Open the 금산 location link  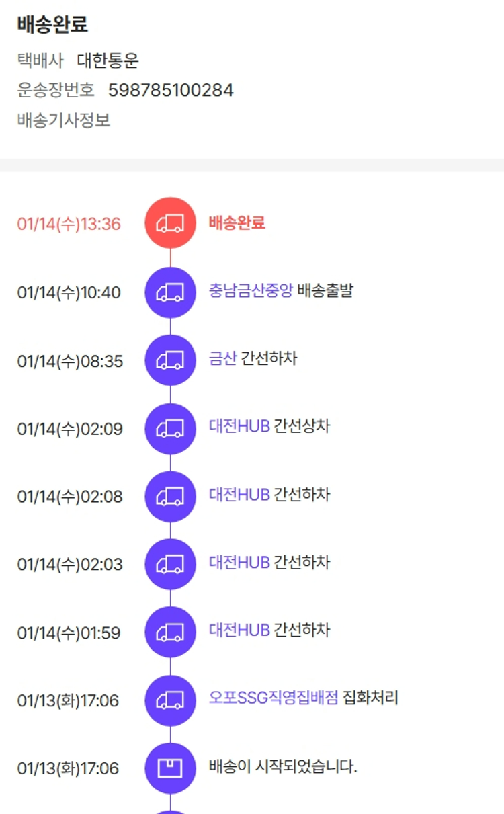point(222,359)
